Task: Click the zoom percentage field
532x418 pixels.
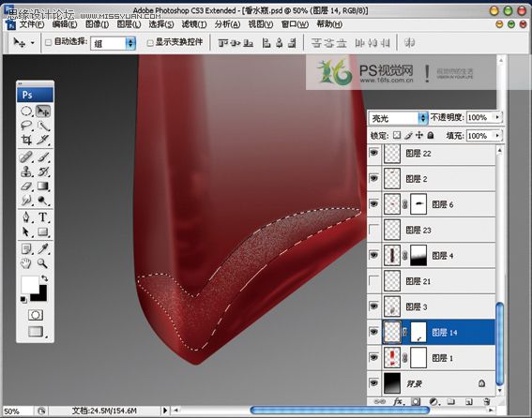Action: 17,411
